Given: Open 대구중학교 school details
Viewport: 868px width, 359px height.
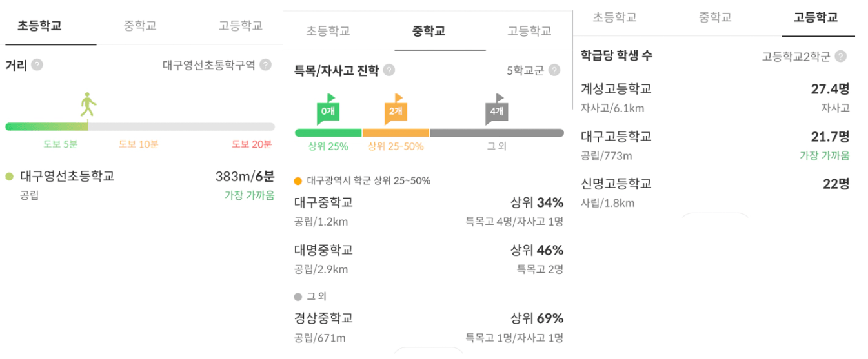Looking at the screenshot, I should (x=323, y=202).
